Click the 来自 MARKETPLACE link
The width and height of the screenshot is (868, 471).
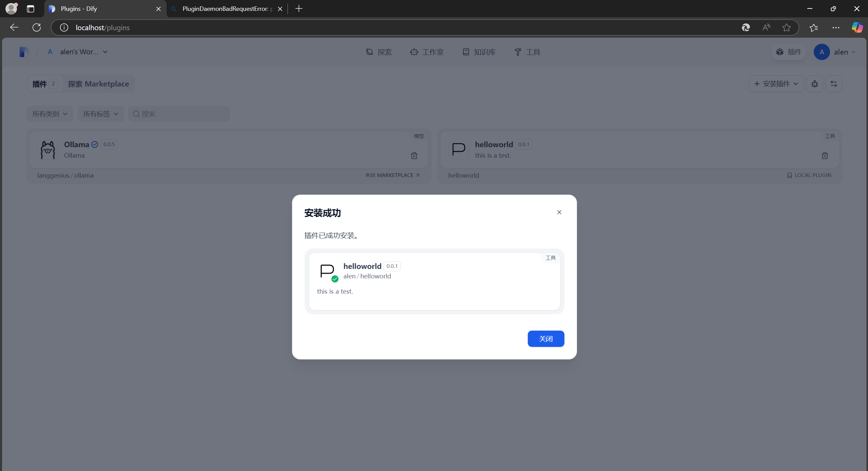click(392, 175)
